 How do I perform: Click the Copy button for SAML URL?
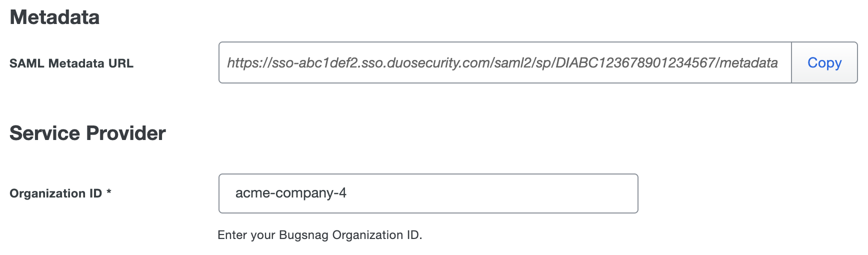tap(824, 63)
